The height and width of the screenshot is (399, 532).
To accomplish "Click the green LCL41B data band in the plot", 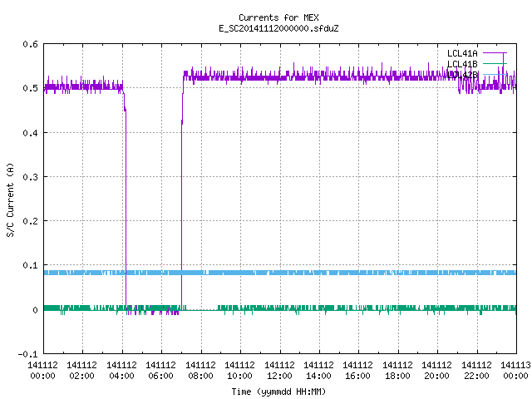I will click(280, 308).
